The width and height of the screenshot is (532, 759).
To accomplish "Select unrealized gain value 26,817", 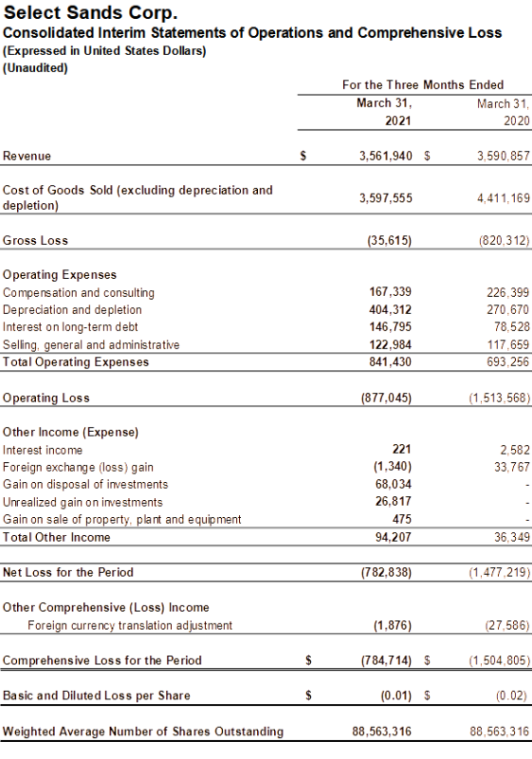I will point(394,502).
